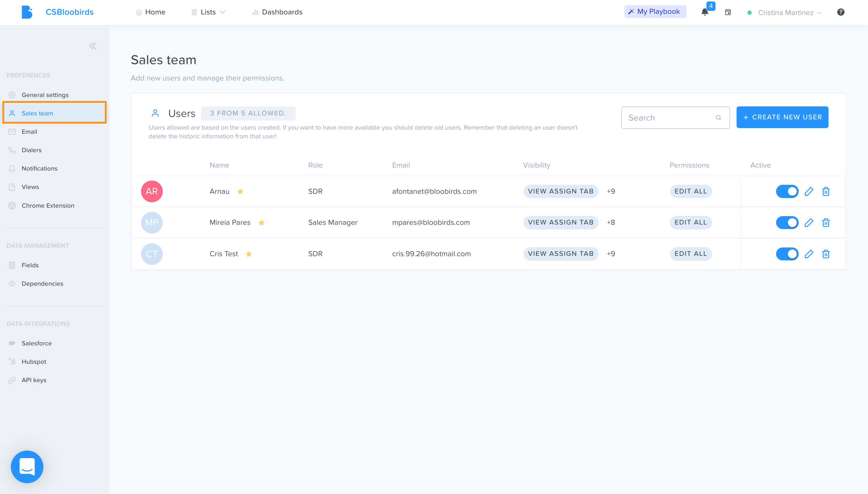Collapse the sidebar with double chevron icon
868x494 pixels.
(x=93, y=46)
